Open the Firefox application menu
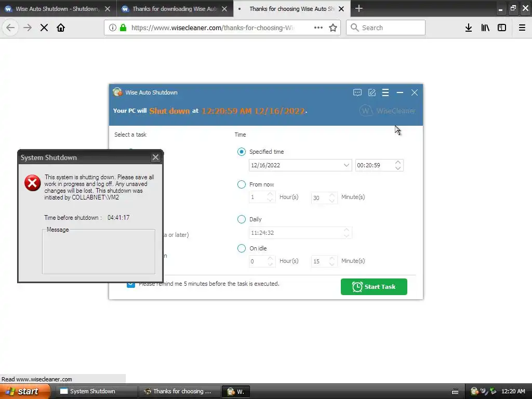This screenshot has width=532, height=399. click(522, 28)
